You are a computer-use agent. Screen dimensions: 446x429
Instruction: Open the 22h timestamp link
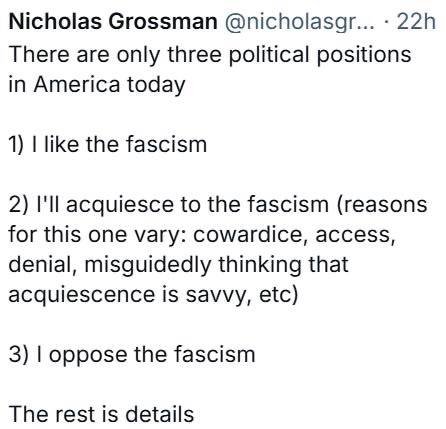click(x=416, y=22)
